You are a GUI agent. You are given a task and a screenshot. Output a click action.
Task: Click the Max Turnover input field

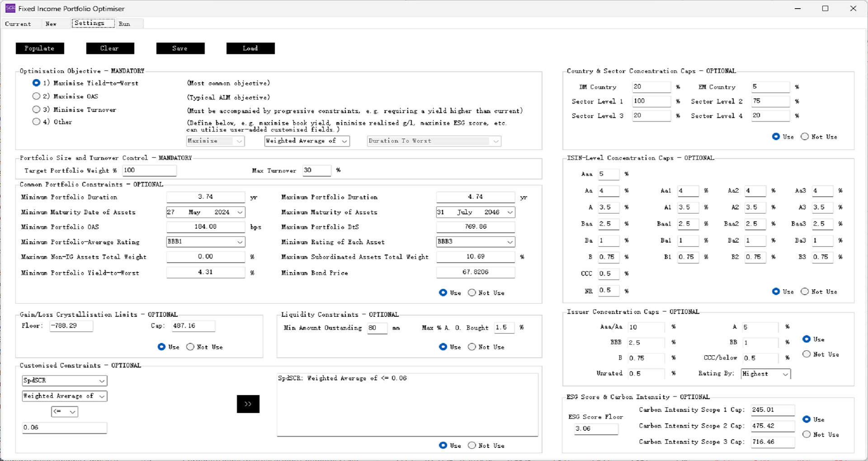316,170
